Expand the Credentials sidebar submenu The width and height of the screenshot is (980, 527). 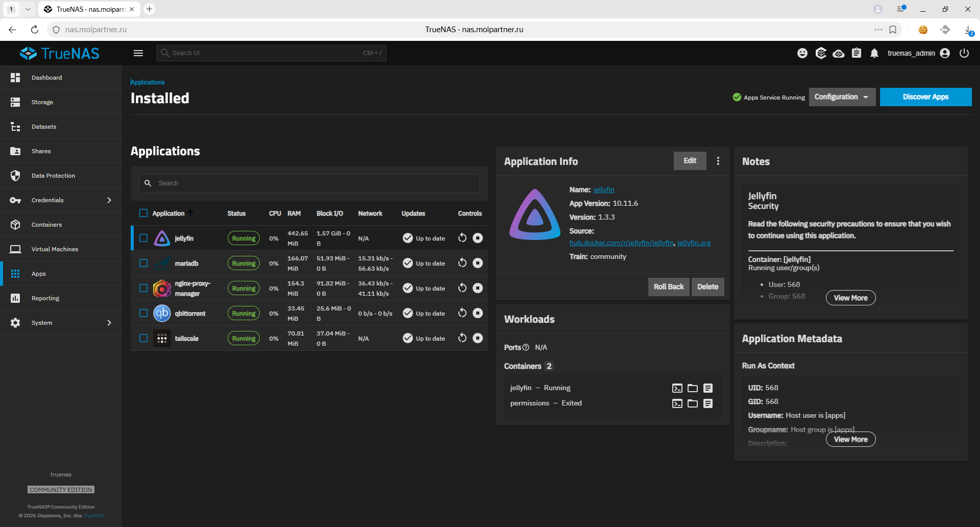109,200
